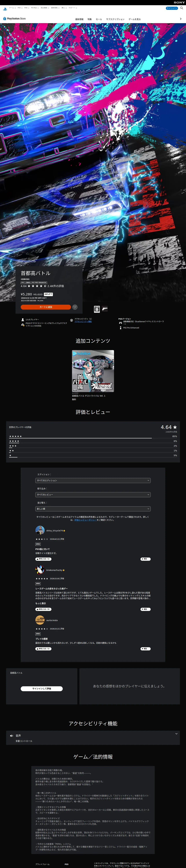Mark auriscresta's review as helpful
This screenshot has width=186, height=868.
(43, 649)
